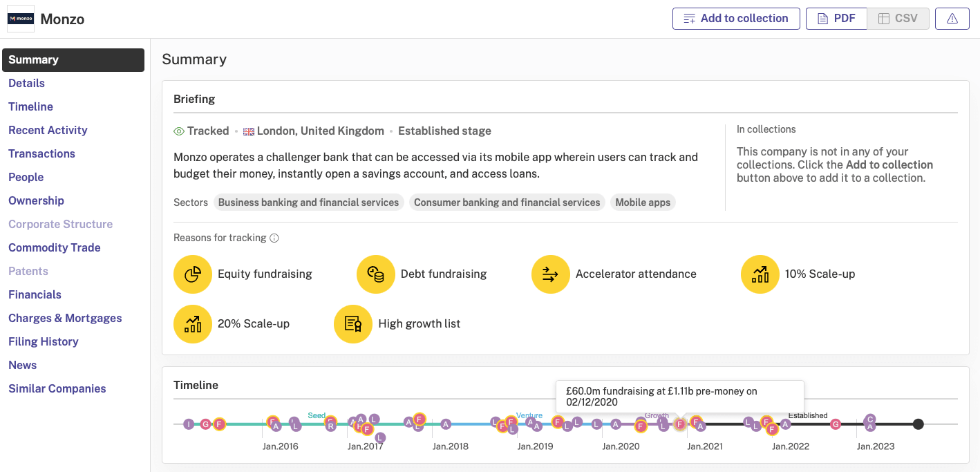The height and width of the screenshot is (472, 980).
Task: Open the News section
Action: (22, 365)
